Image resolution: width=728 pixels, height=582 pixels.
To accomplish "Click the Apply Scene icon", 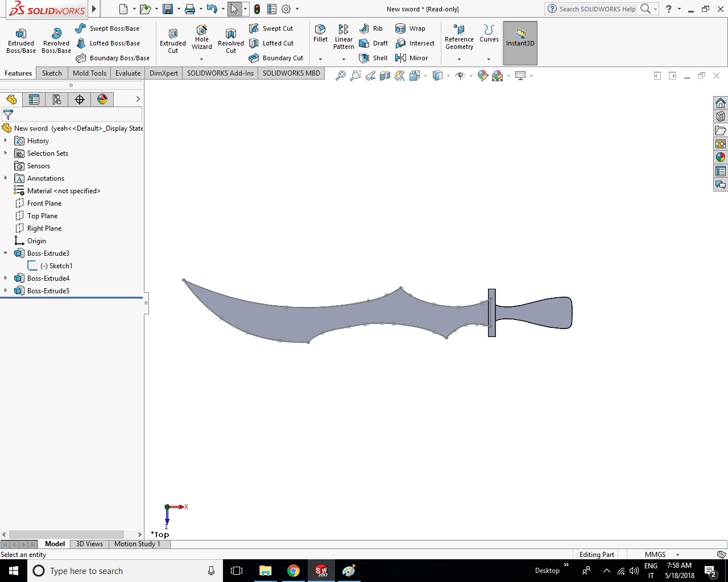I will pyautogui.click(x=498, y=76).
